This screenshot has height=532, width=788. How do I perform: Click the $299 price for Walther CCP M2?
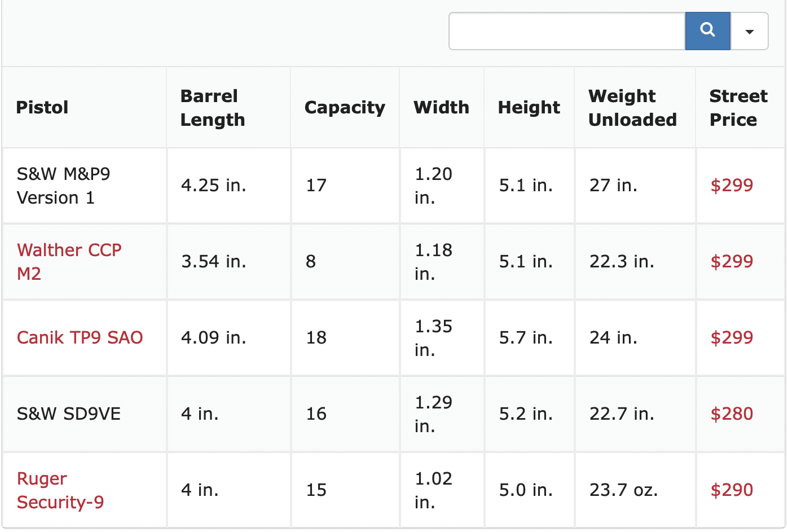(x=731, y=261)
